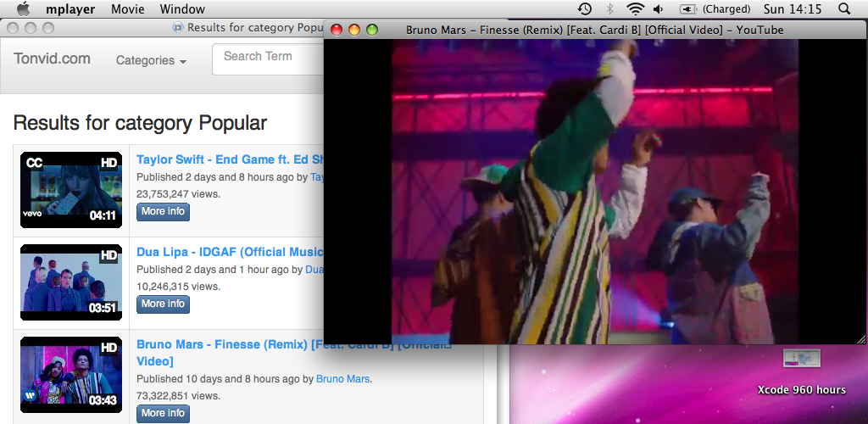Viewport: 868px width, 424px height.
Task: Focus the Search Term input field
Action: pyautogui.click(x=268, y=59)
